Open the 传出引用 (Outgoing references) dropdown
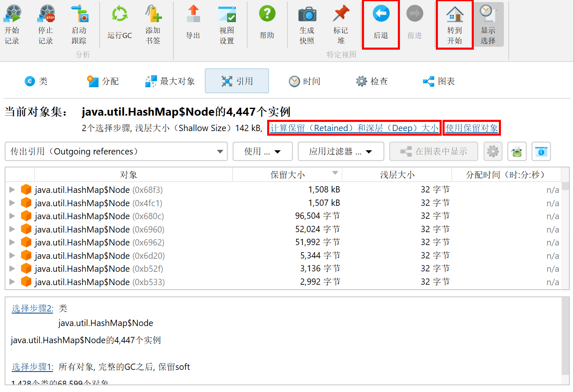 tap(116, 152)
